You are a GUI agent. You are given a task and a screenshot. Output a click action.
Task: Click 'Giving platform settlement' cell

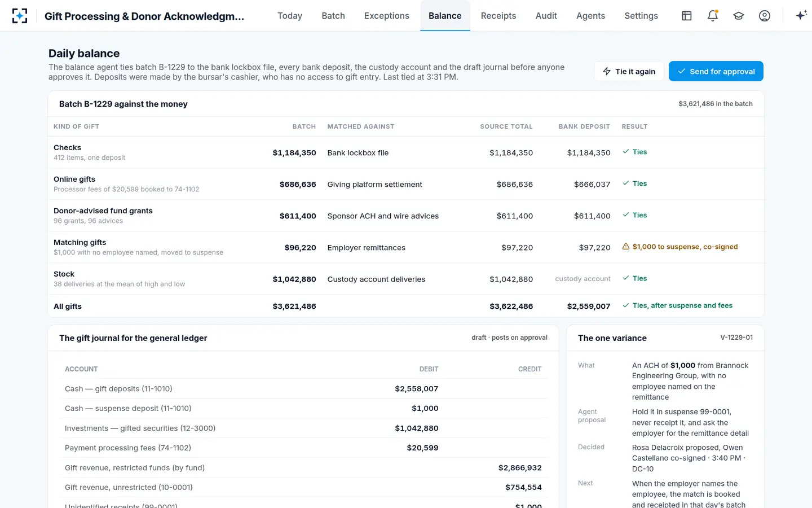point(375,184)
